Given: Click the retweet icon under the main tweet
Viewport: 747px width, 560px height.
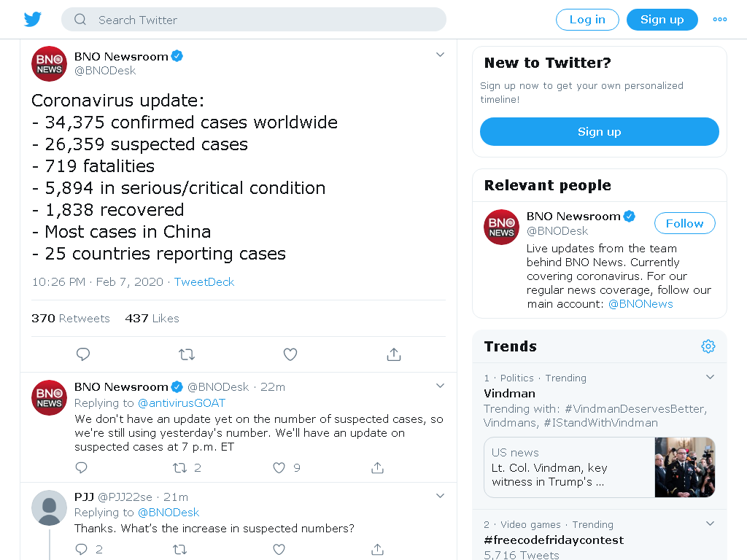Looking at the screenshot, I should point(187,354).
